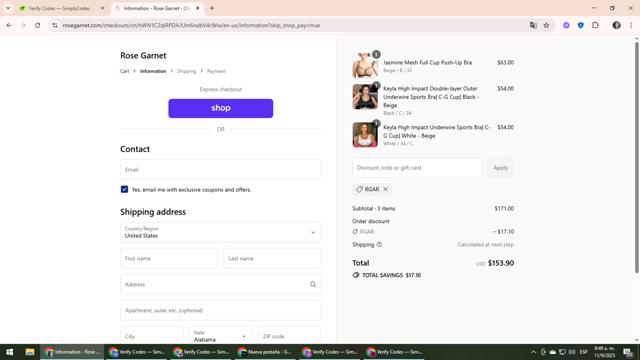Click the $153.90 total amount
Screen dimensions: 640x360
[501, 263]
